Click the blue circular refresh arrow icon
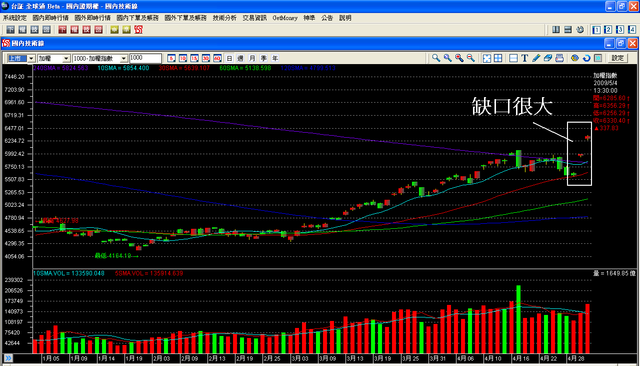Image resolution: width=640 pixels, height=366 pixels. (587, 58)
